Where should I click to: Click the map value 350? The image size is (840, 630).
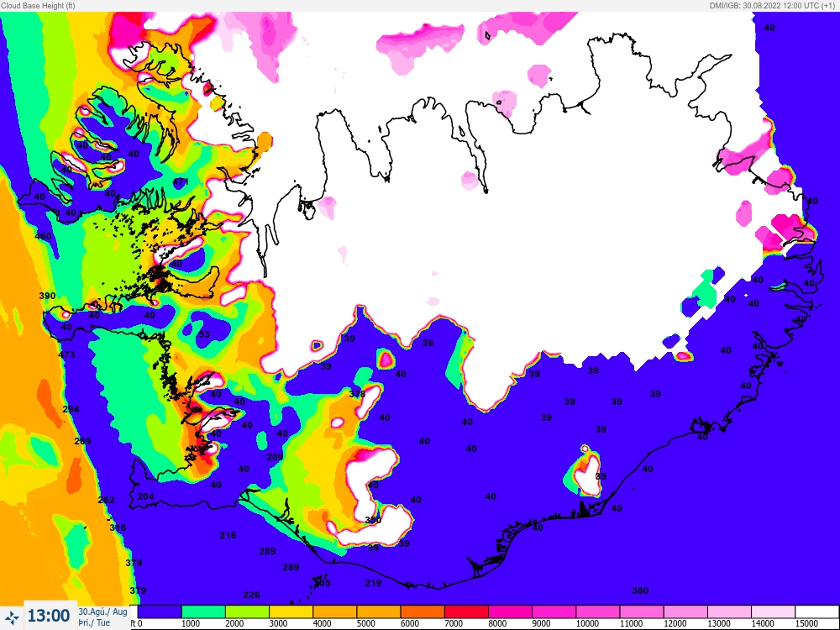click(x=373, y=520)
